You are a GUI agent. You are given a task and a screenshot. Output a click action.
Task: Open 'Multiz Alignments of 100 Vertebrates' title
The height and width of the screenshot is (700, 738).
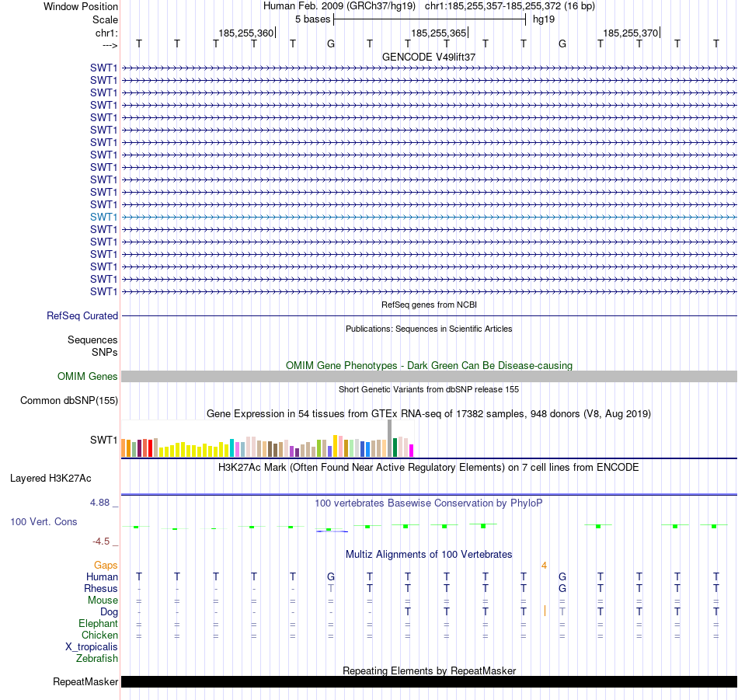[429, 555]
